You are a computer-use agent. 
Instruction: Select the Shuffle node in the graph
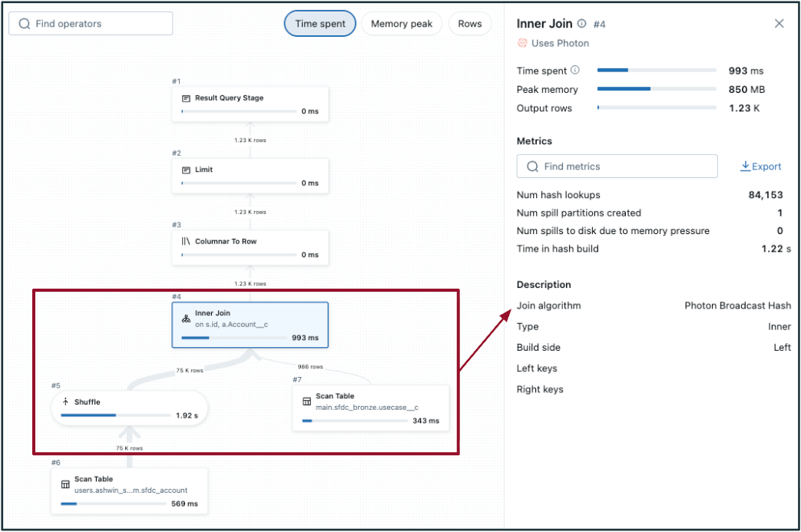pyautogui.click(x=129, y=408)
